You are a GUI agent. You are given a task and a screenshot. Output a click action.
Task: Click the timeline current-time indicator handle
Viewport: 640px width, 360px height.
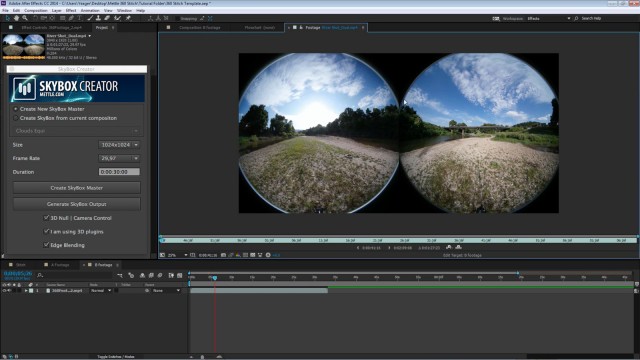tap(215, 278)
